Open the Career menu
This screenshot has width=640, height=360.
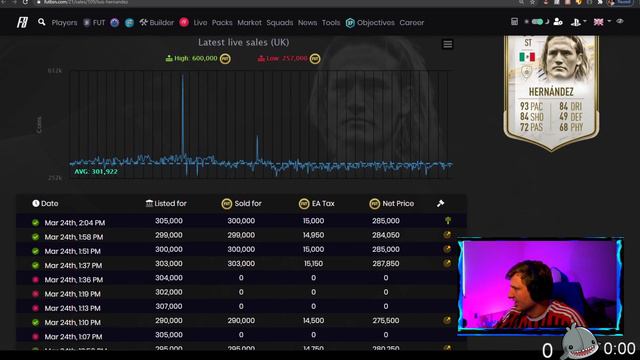point(411,23)
